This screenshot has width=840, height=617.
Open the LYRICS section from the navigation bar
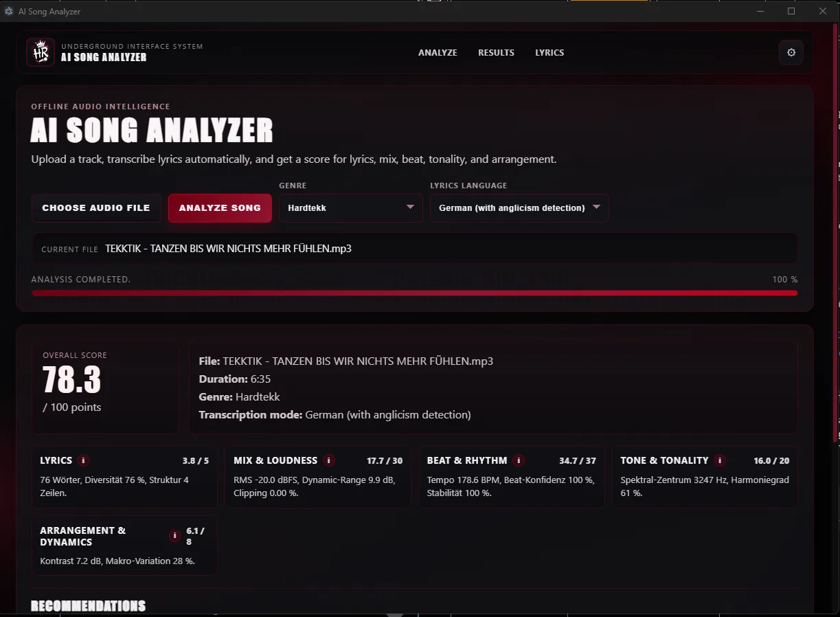coord(549,52)
